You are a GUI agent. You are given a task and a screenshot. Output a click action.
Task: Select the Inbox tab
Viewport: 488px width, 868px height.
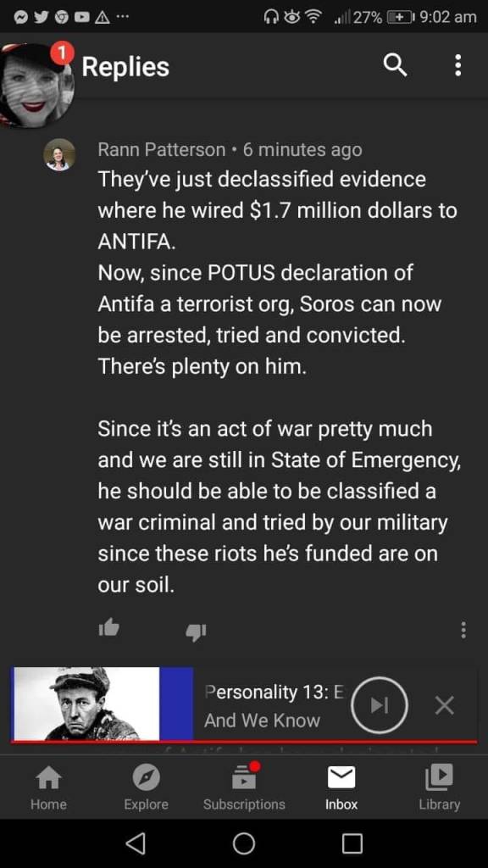pos(341,787)
